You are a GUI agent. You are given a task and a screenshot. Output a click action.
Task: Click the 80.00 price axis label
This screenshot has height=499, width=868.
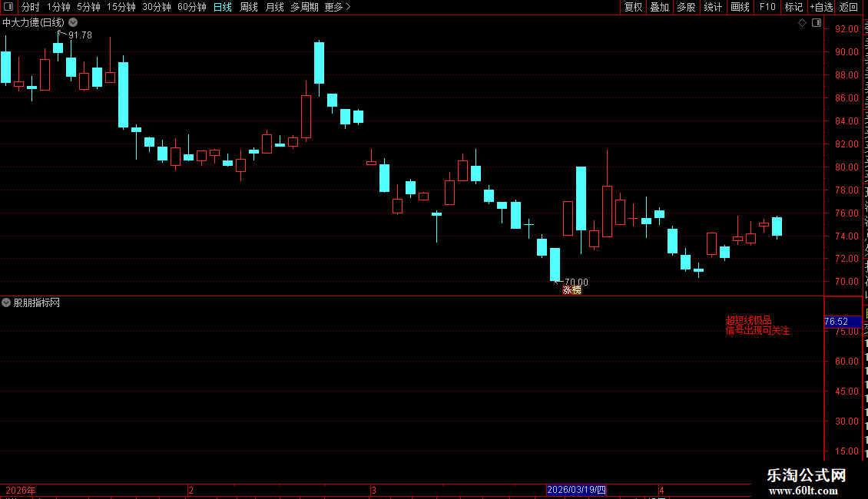point(846,167)
